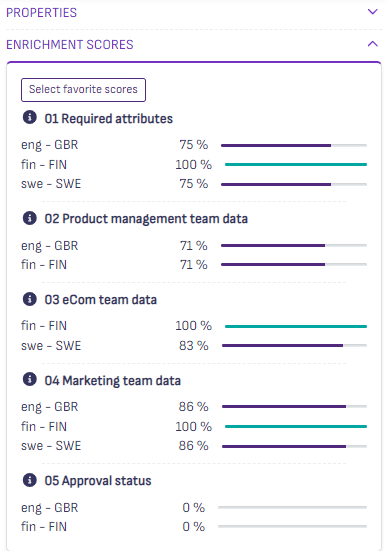
Task: Click fin - FIN row under Product management team data
Action: click(x=194, y=265)
